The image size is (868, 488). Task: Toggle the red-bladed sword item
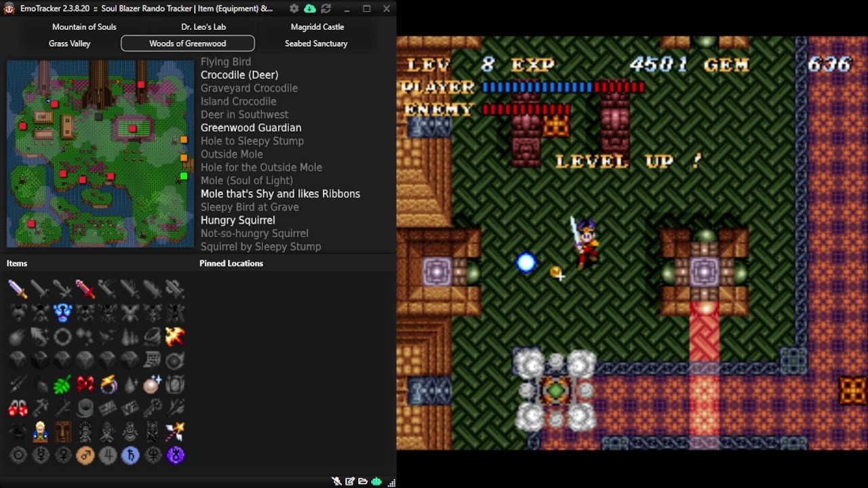click(x=85, y=289)
